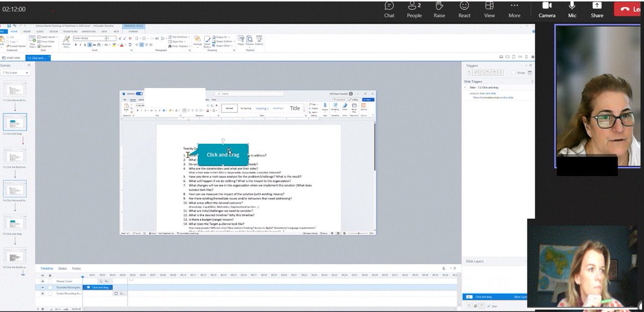Screen dimensions: 644x312
Task: Open the SLIDES ribbon tab
Action: 40,32
